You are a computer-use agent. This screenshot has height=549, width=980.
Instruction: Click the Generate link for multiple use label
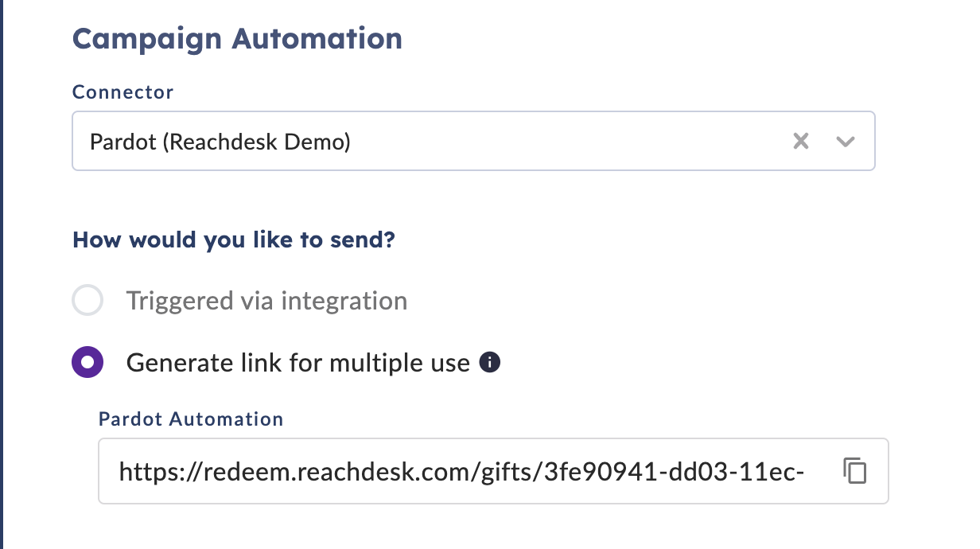coord(298,363)
